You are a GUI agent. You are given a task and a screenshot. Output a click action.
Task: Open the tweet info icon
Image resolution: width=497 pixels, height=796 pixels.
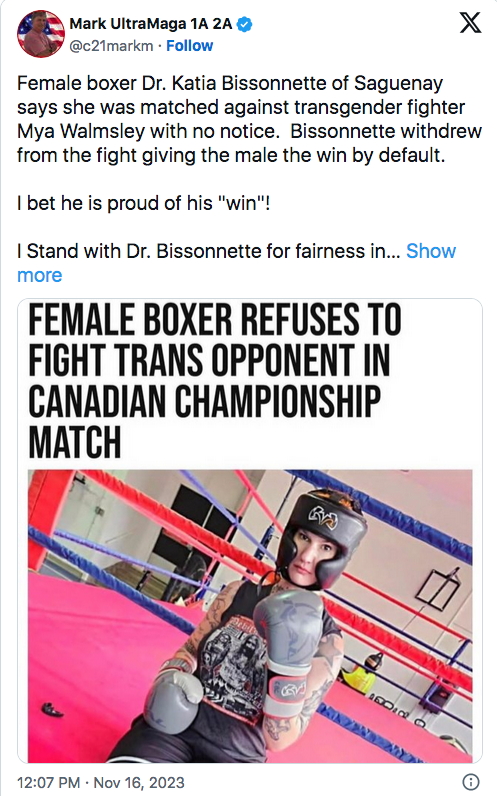(x=471, y=782)
